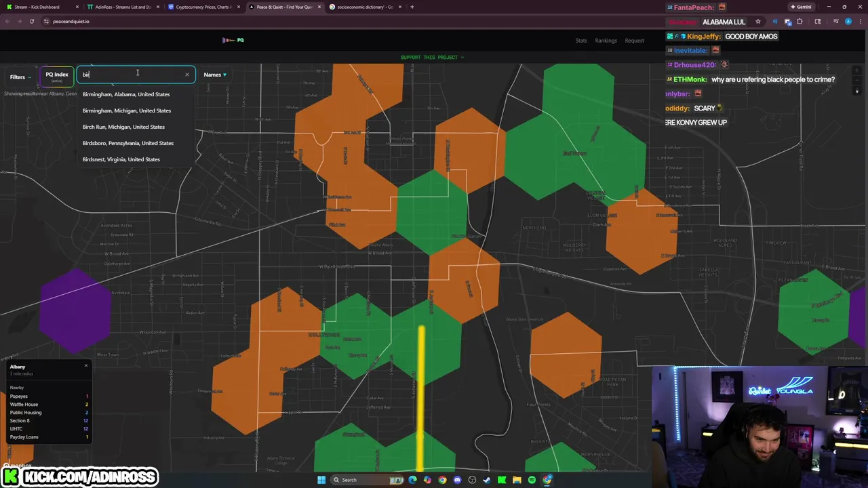This screenshot has width=868, height=488.
Task: Click the Section 8 nearby row
Action: click(x=49, y=421)
